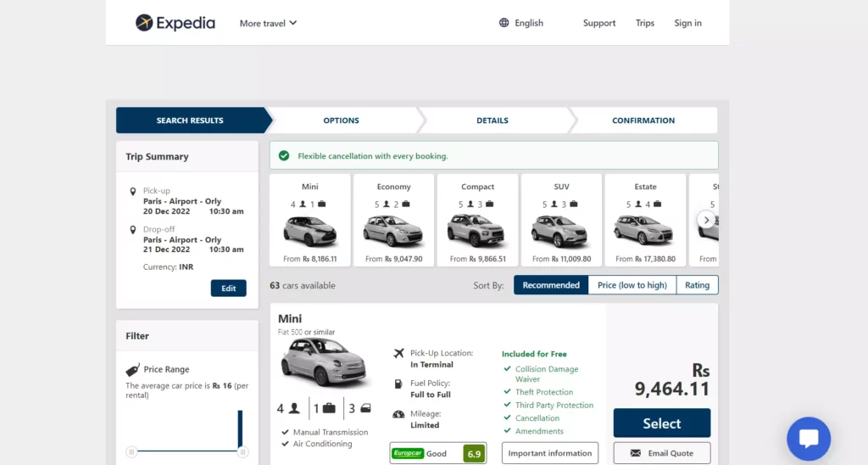Choose the Mini car category card
Image resolution: width=868 pixels, height=465 pixels.
(x=310, y=220)
